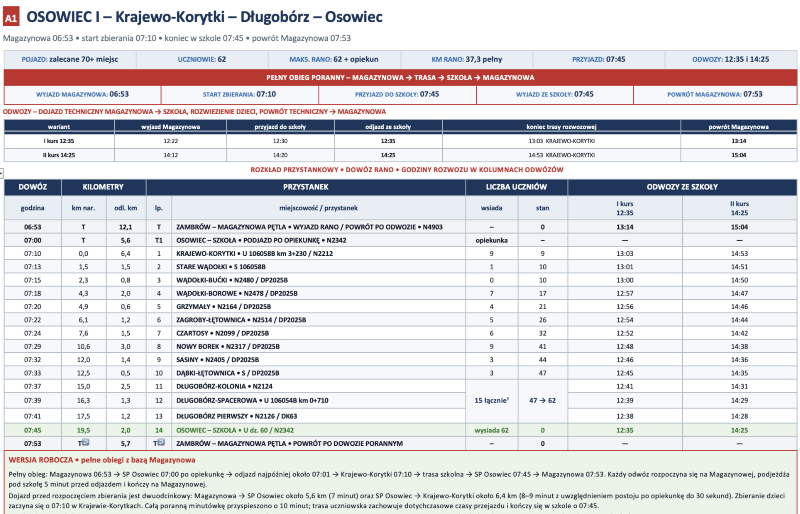Click the red A1 route badge
This screenshot has height=514, width=800.
pyautogui.click(x=11, y=18)
